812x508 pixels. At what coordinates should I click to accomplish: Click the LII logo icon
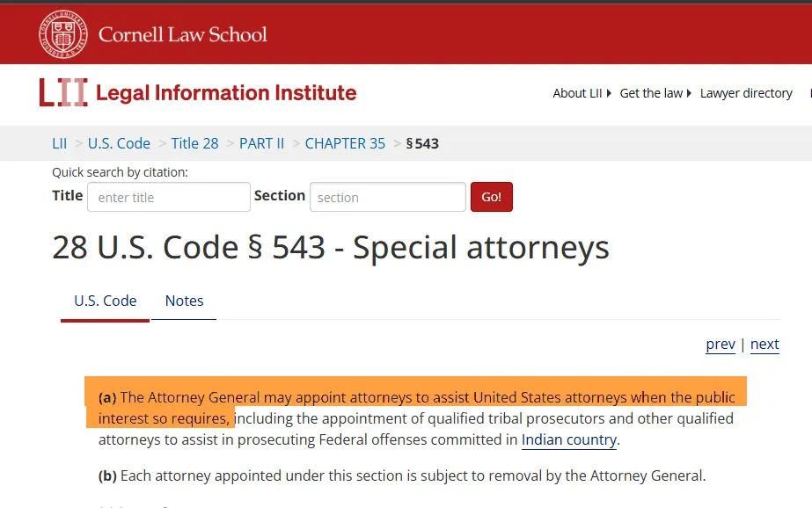click(x=63, y=92)
